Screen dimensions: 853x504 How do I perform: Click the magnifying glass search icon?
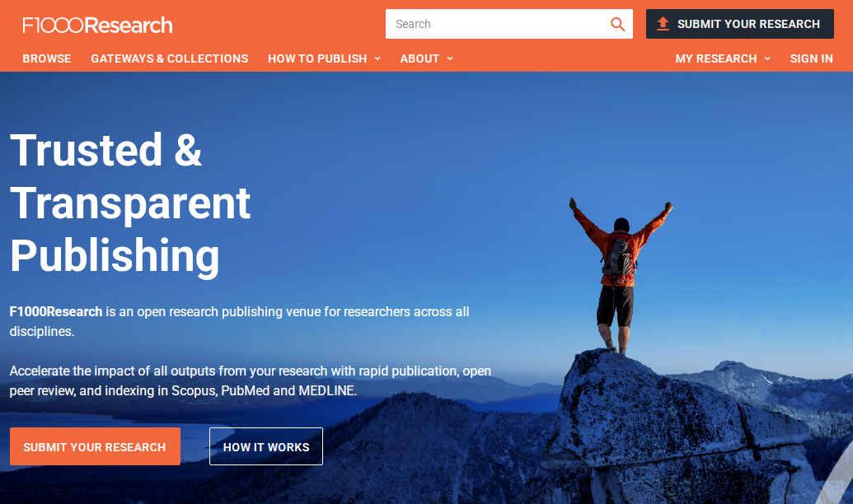[617, 24]
